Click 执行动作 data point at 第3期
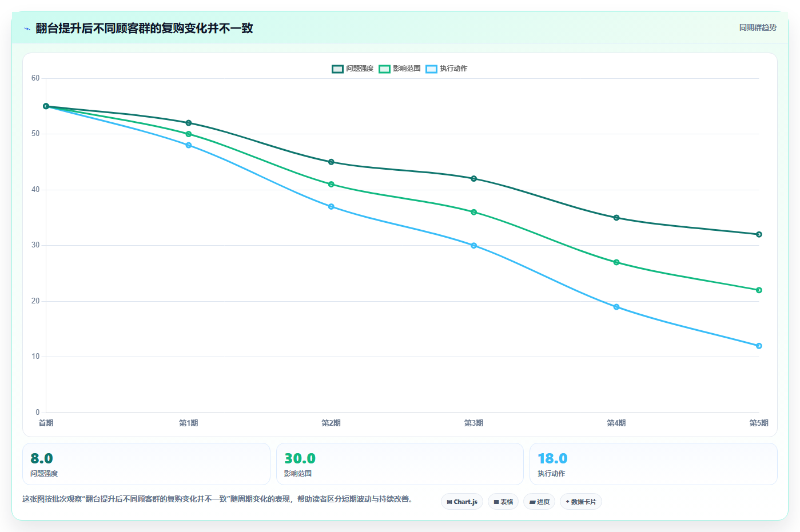This screenshot has width=800, height=532. click(x=474, y=246)
